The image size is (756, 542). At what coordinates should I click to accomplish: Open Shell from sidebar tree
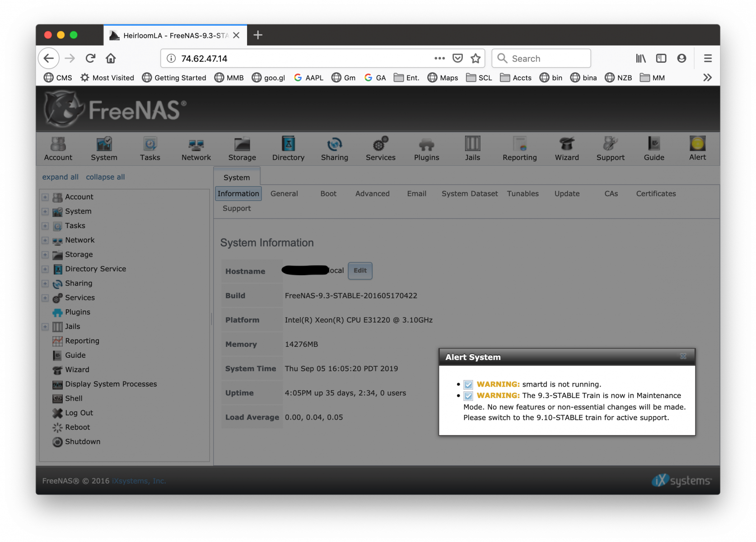point(73,398)
